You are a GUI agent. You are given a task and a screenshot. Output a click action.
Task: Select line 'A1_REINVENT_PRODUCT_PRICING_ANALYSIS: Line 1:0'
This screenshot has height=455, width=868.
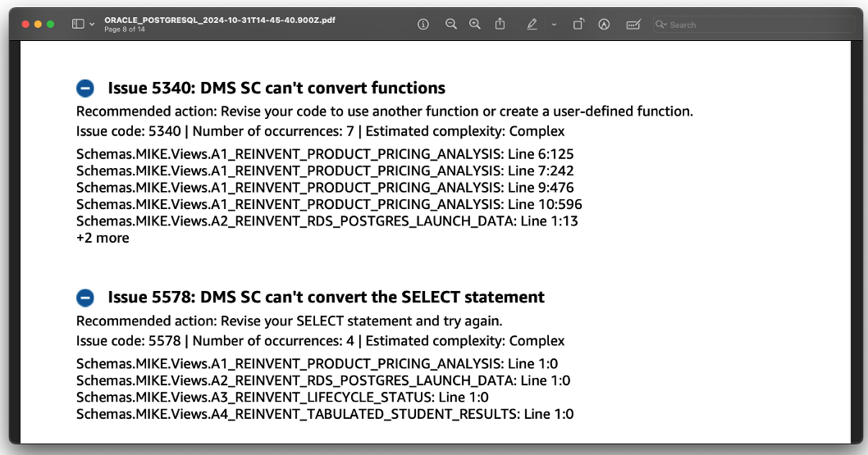[x=318, y=364]
